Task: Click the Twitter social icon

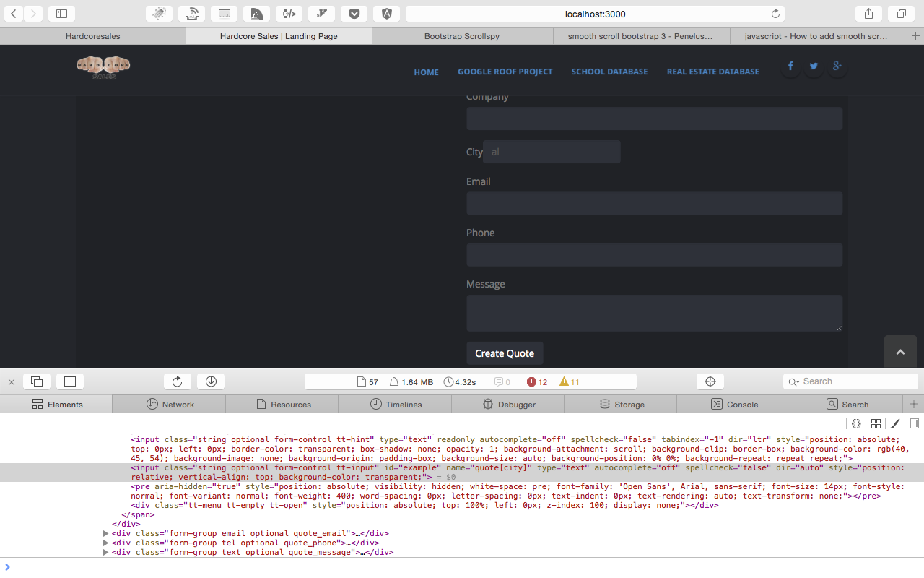Action: (814, 66)
